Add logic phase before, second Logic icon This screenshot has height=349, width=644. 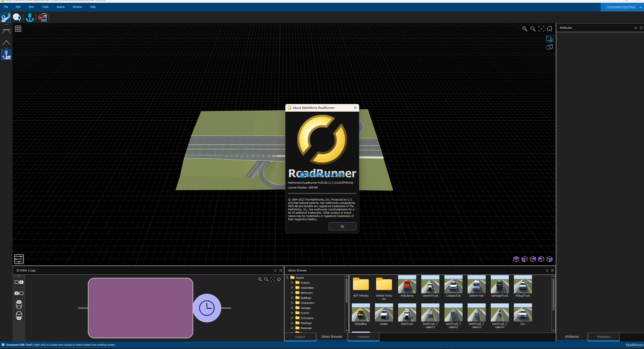click(x=19, y=293)
